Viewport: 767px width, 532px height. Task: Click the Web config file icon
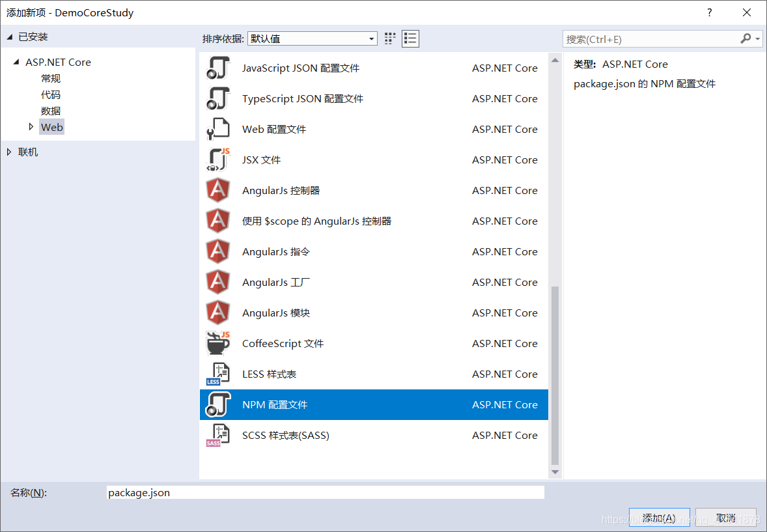(x=218, y=129)
